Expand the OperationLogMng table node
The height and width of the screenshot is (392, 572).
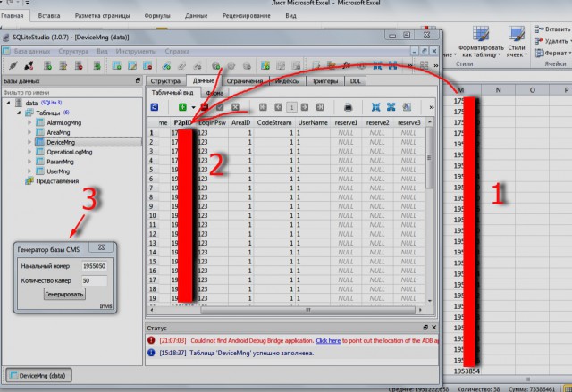click(x=29, y=152)
